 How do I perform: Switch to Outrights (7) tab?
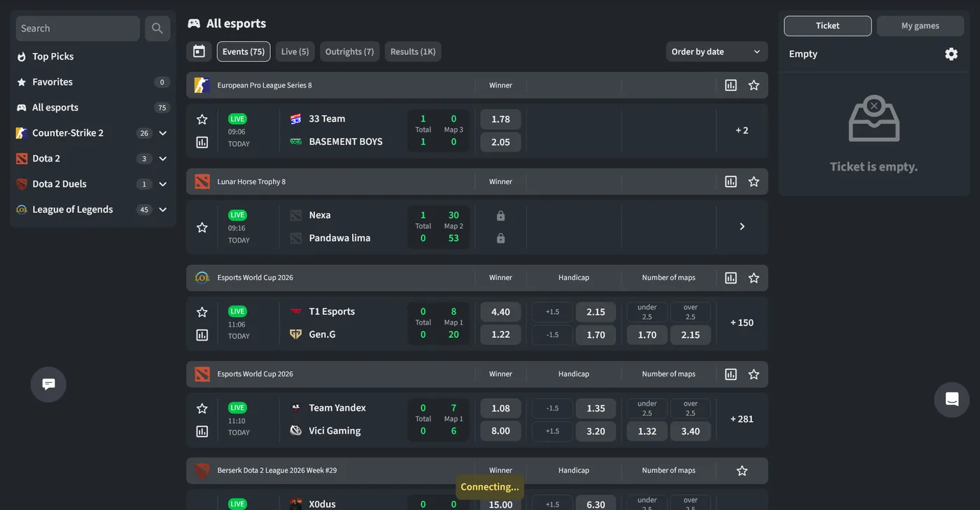pos(349,52)
